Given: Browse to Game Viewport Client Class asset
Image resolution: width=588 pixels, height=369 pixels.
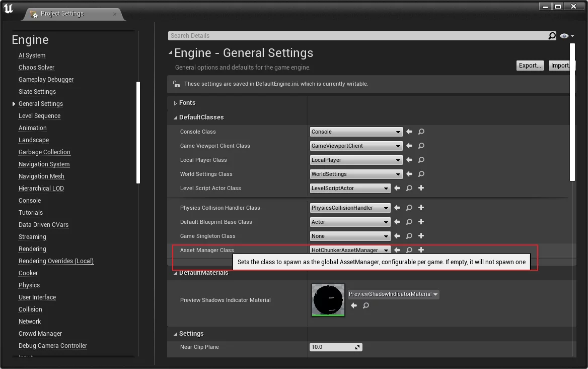Looking at the screenshot, I should (x=421, y=146).
